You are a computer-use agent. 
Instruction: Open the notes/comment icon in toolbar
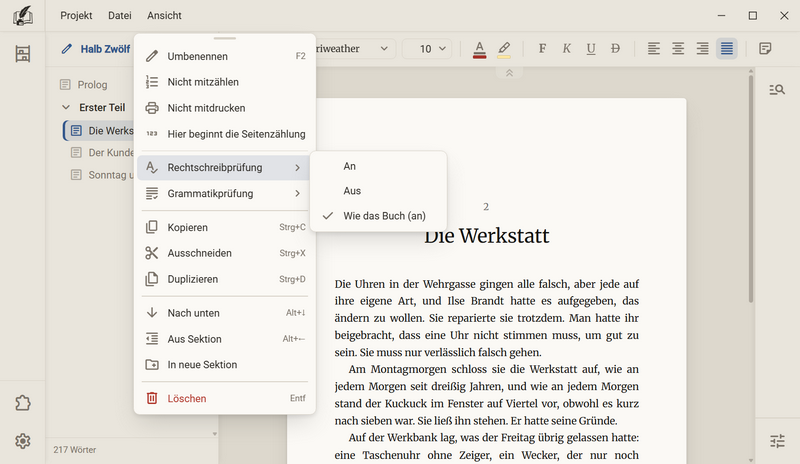[x=765, y=48]
